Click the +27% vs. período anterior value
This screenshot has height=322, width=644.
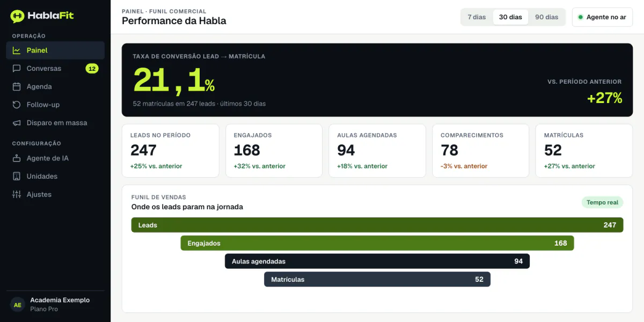(604, 98)
